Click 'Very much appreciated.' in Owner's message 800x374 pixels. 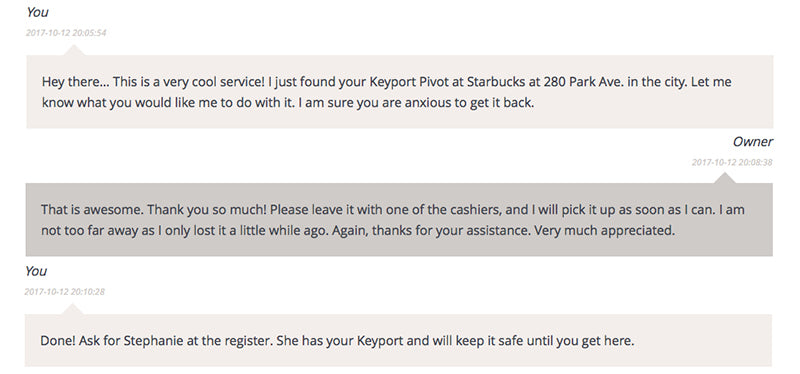click(x=605, y=231)
